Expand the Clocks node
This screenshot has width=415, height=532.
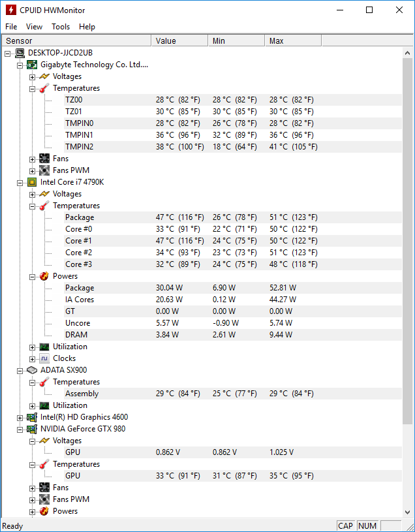(32, 358)
